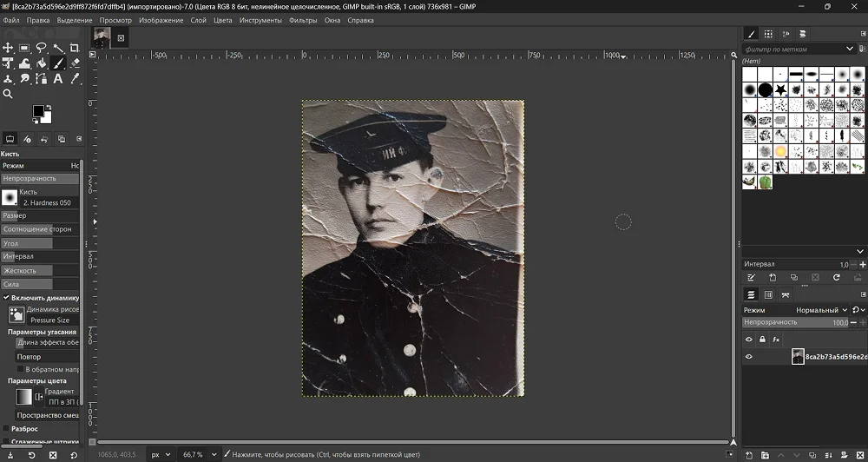Adjust the Непрозрачность slider in tool options

pos(40,178)
